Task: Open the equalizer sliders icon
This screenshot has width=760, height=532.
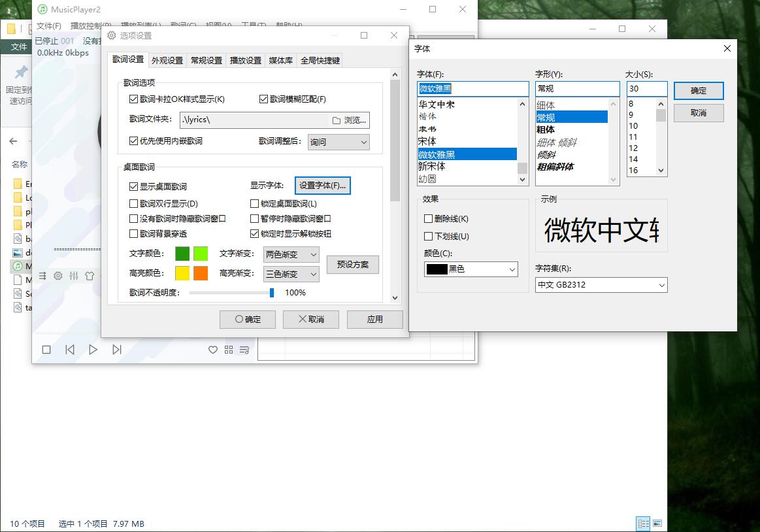Action: (x=74, y=276)
